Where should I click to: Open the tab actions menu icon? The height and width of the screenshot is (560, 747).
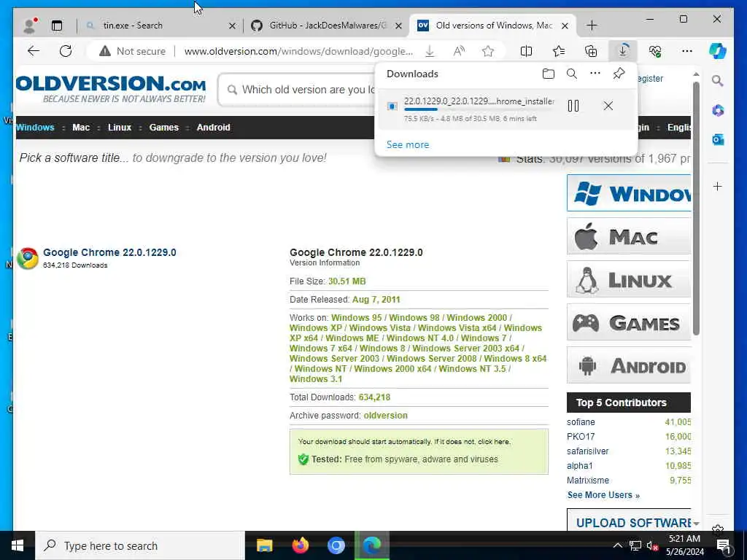[x=57, y=26]
